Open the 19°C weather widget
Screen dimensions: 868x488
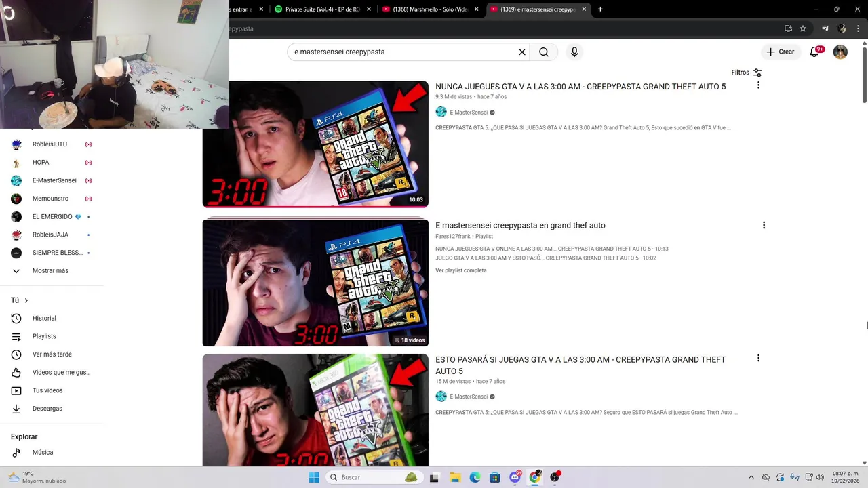[x=37, y=477]
